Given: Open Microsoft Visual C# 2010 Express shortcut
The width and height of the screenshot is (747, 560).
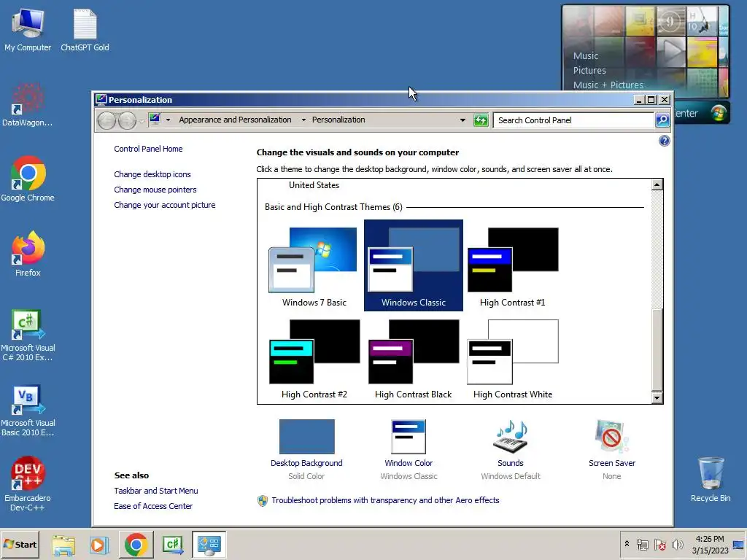Looking at the screenshot, I should (x=28, y=335).
